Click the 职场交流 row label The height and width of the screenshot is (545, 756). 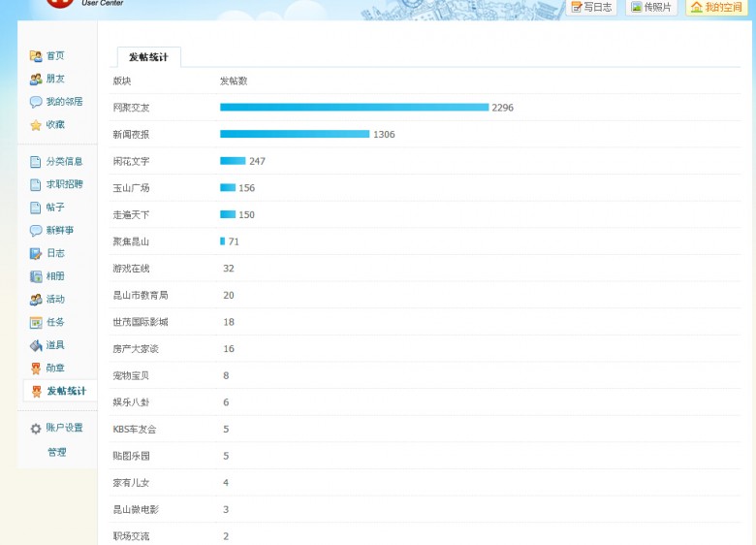[x=131, y=536]
